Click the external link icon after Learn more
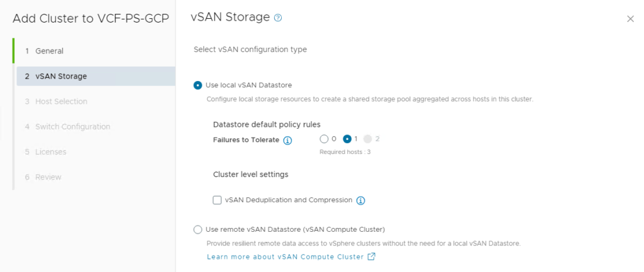The width and height of the screenshot is (644, 272). [x=371, y=256]
